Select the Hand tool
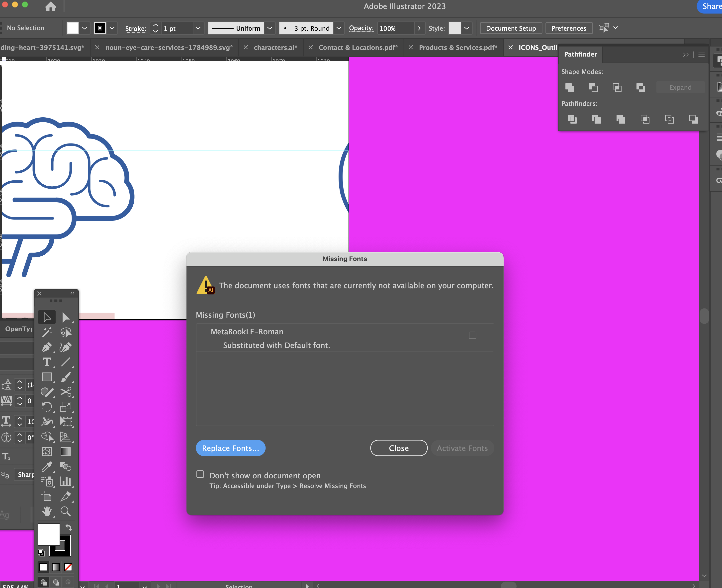The image size is (722, 588). point(47,511)
